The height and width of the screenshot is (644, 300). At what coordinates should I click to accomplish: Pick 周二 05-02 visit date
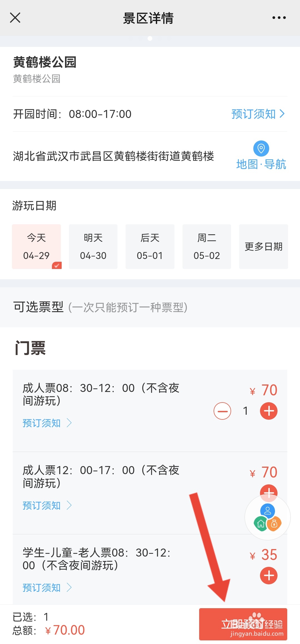point(207,246)
